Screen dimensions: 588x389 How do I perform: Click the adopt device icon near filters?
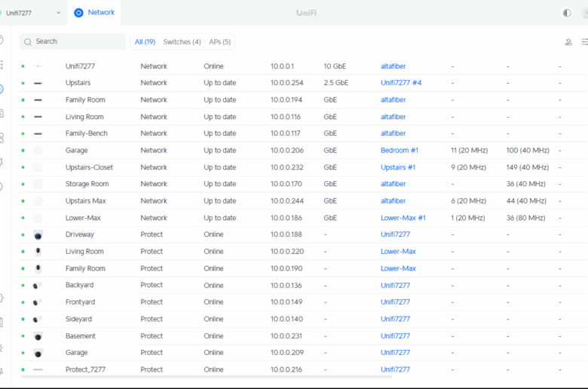click(568, 42)
